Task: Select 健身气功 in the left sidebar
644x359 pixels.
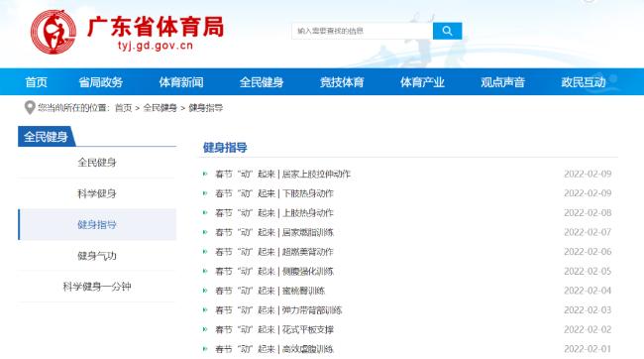Action: click(x=97, y=256)
